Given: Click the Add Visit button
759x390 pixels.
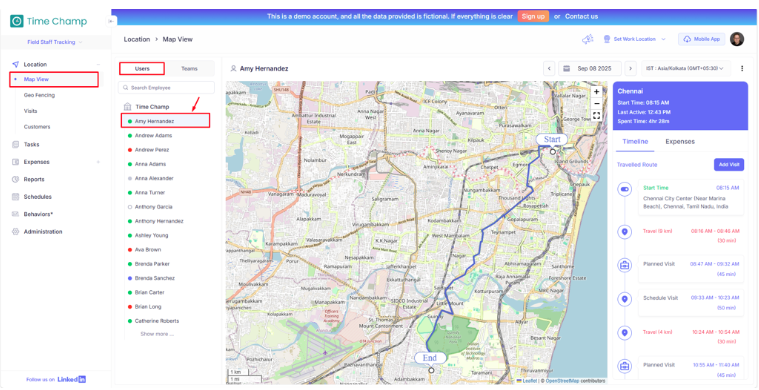Looking at the screenshot, I should (x=729, y=165).
